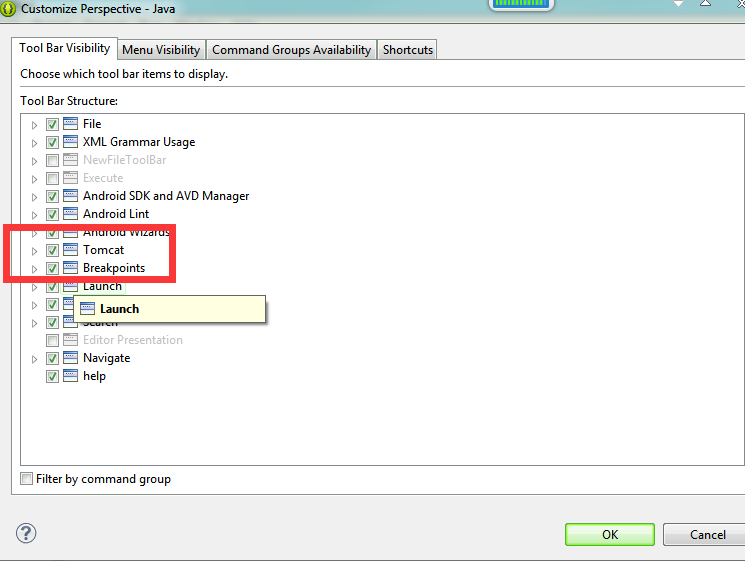745x561 pixels.
Task: Click the toolbar icon beside XML Grammar Usage
Action: point(70,142)
